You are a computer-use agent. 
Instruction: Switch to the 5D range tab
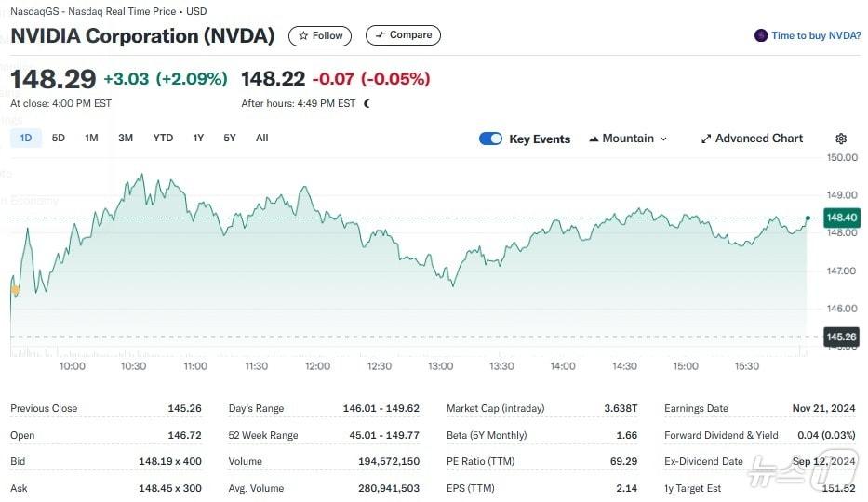pyautogui.click(x=59, y=138)
